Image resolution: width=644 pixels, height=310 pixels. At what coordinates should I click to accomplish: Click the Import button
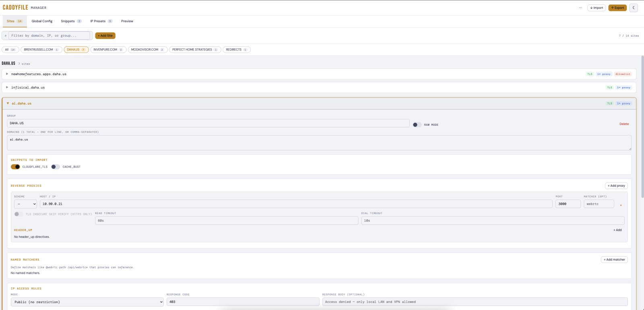[597, 8]
